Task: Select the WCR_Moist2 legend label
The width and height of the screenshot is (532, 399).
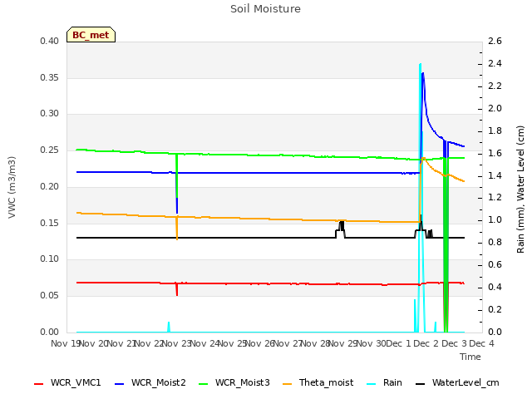Action: (159, 382)
